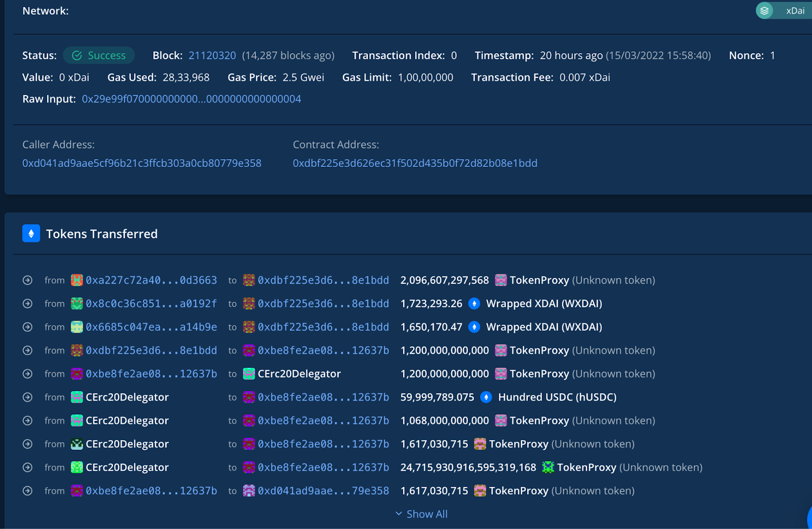
Task: Open recipient 0xd041ad9aae...79e358 address
Action: tap(323, 490)
